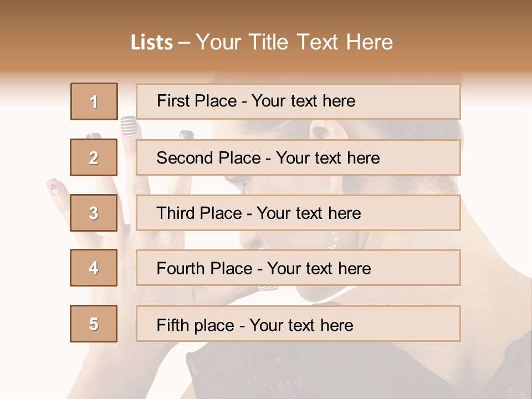Click the words 'Fifth place'
This screenshot has width=532, height=399.
coord(196,325)
